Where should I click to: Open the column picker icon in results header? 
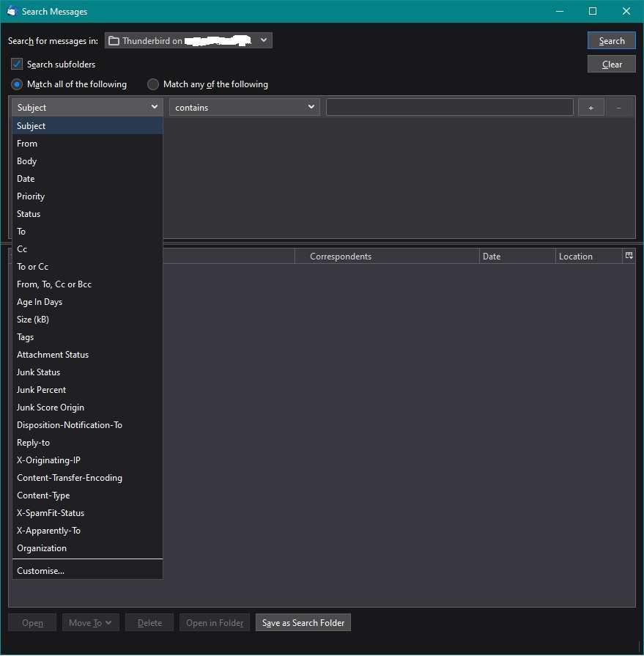pos(629,256)
